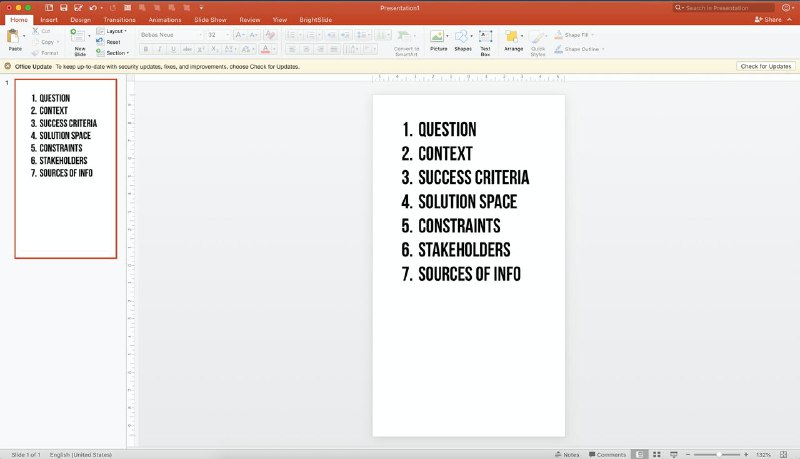800x459 pixels.
Task: Toggle the Notes pane
Action: pyautogui.click(x=567, y=454)
